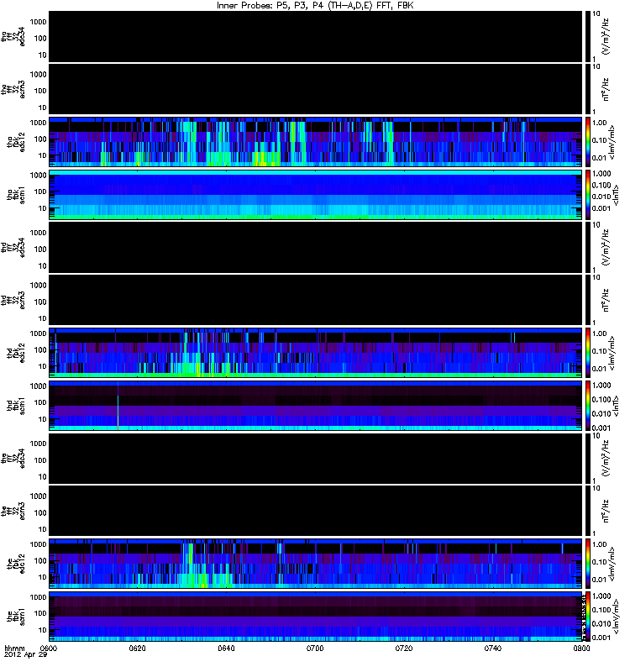Click the 0.01 color bar value of thd edc12

click(600, 369)
